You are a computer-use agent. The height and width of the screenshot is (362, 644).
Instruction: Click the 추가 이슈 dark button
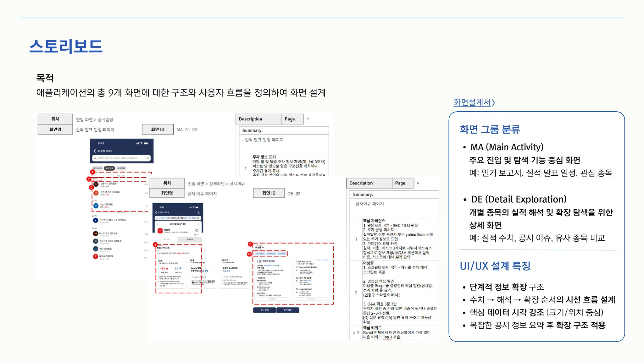(x=288, y=310)
